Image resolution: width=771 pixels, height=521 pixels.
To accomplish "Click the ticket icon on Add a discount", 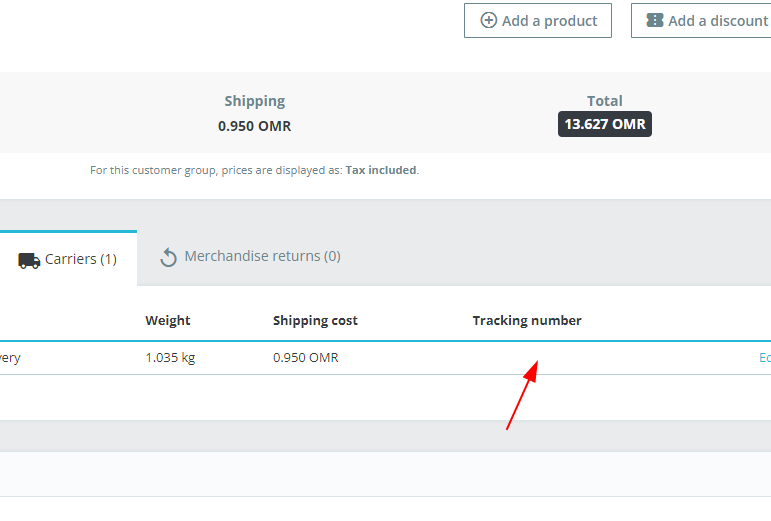I will 655,20.
